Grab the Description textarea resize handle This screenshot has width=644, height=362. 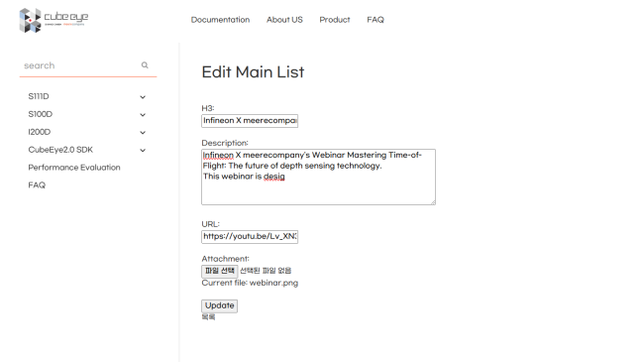433,202
